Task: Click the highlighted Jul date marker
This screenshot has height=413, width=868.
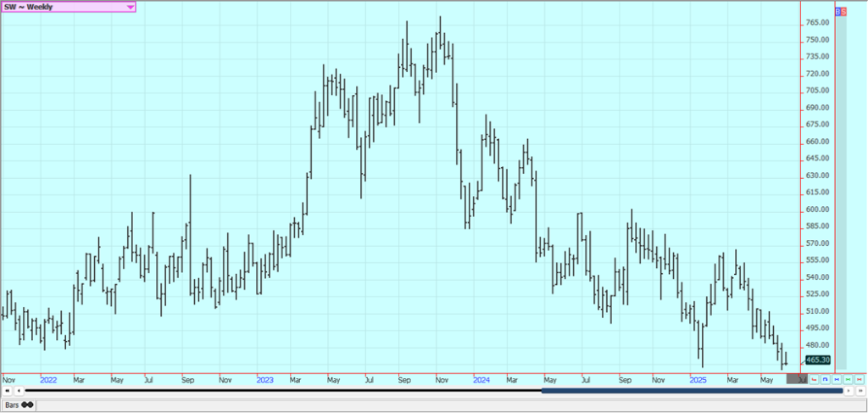Action: 798,379
